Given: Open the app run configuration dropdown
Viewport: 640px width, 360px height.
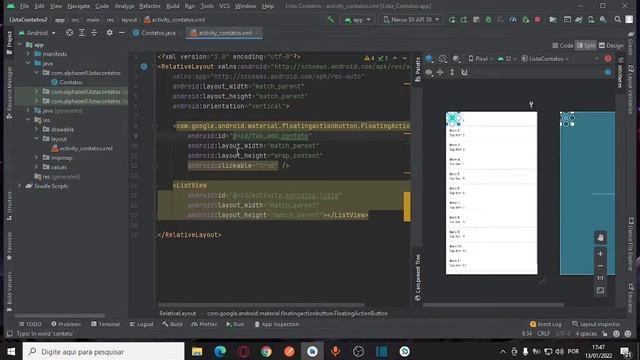Looking at the screenshot, I should [x=358, y=20].
